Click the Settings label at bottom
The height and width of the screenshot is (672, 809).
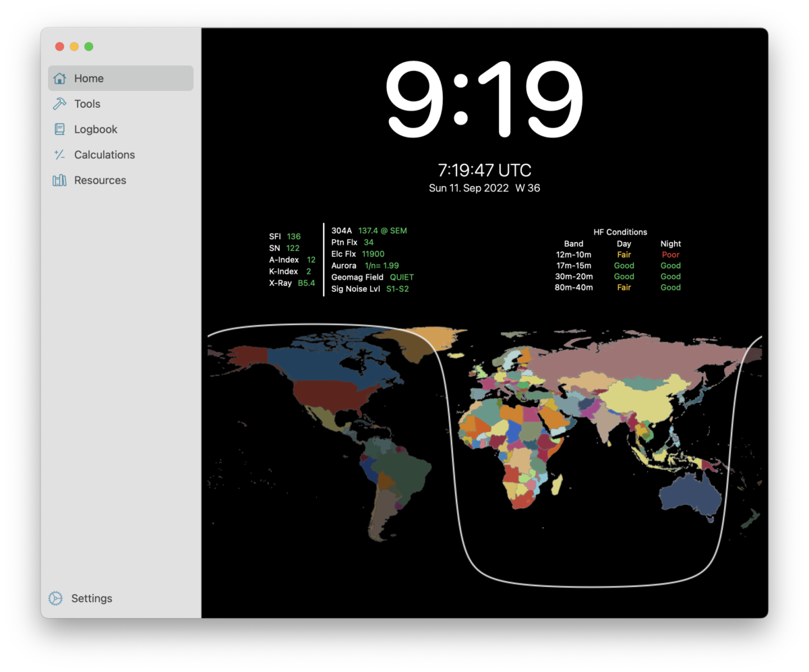click(92, 598)
